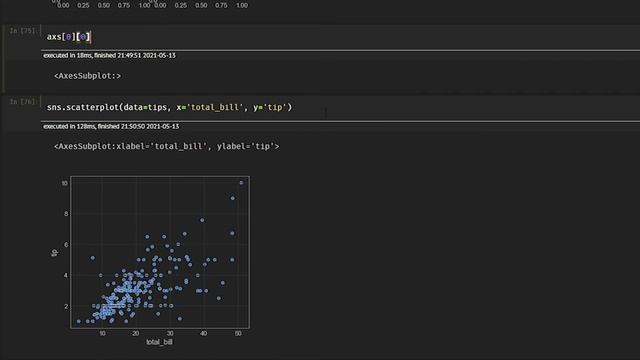Click into the axs[0][0] code cell
The height and width of the screenshot is (360, 640).
(x=341, y=37)
